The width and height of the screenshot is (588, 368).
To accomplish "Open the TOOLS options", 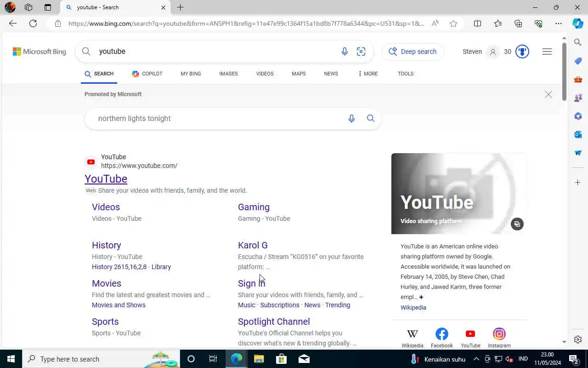I will pos(406,74).
